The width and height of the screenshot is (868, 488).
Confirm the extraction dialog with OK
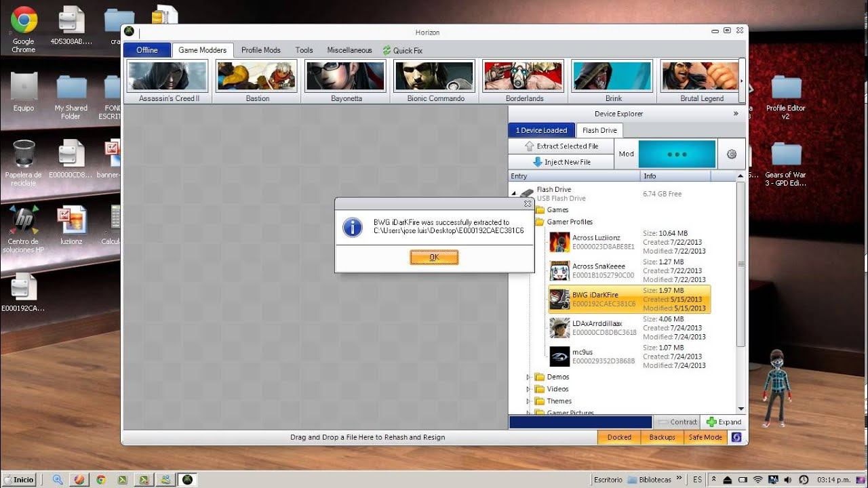[x=434, y=257]
